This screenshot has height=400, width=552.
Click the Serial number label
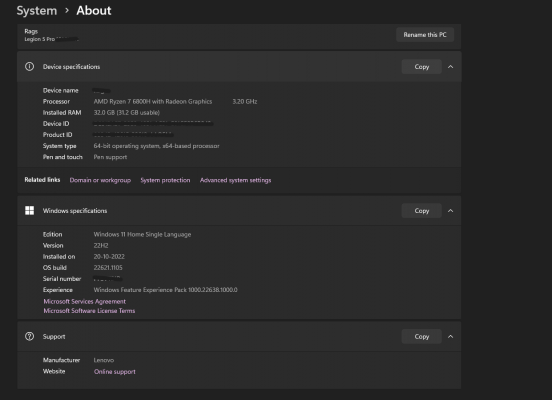pyautogui.click(x=62, y=279)
